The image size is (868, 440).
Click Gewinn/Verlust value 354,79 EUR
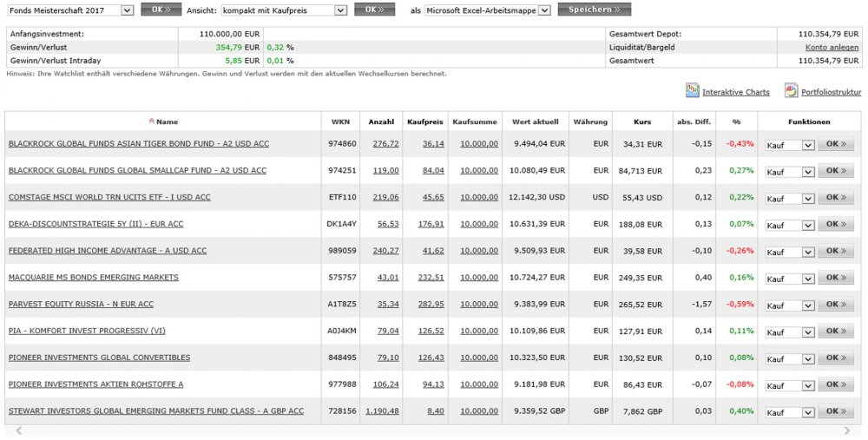click(238, 48)
